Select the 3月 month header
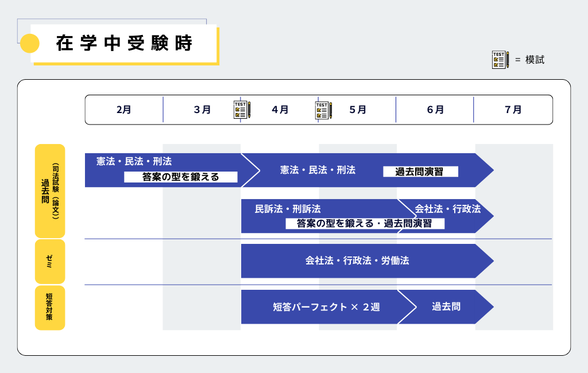This screenshot has width=588, height=373. [x=202, y=110]
